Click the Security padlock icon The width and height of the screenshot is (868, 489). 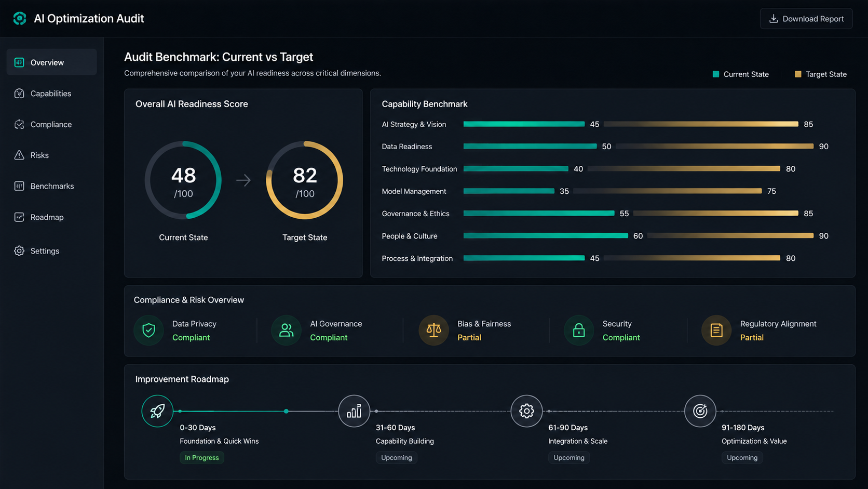[579, 330]
